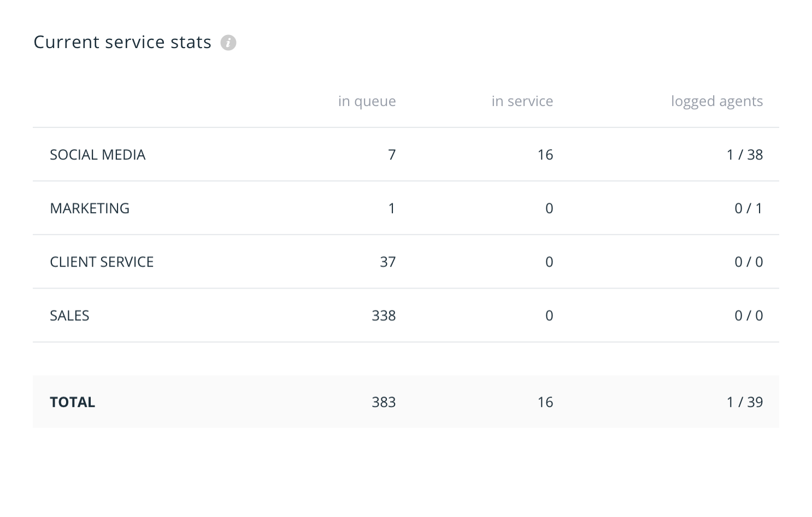The image size is (812, 517).
Task: Open the SALES queue details
Action: (x=69, y=315)
